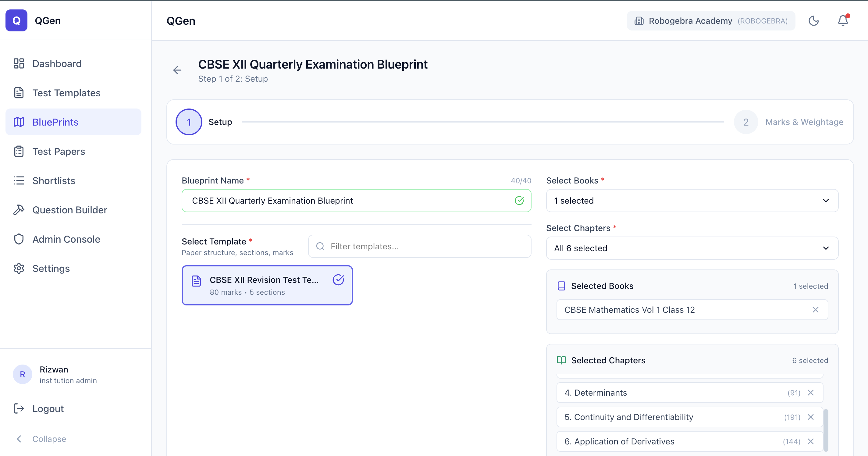This screenshot has width=868, height=456.
Task: Click the chapters list scrollbar
Action: (826, 430)
